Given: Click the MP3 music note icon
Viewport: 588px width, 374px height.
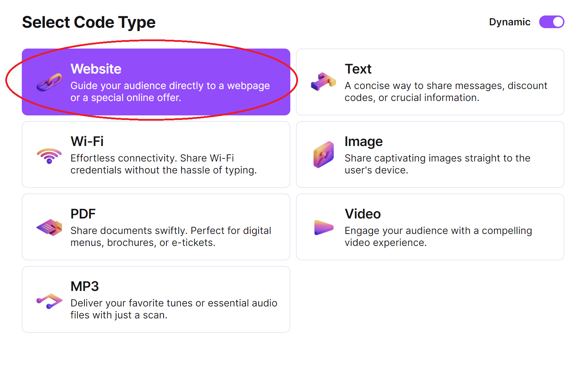Looking at the screenshot, I should (x=49, y=300).
